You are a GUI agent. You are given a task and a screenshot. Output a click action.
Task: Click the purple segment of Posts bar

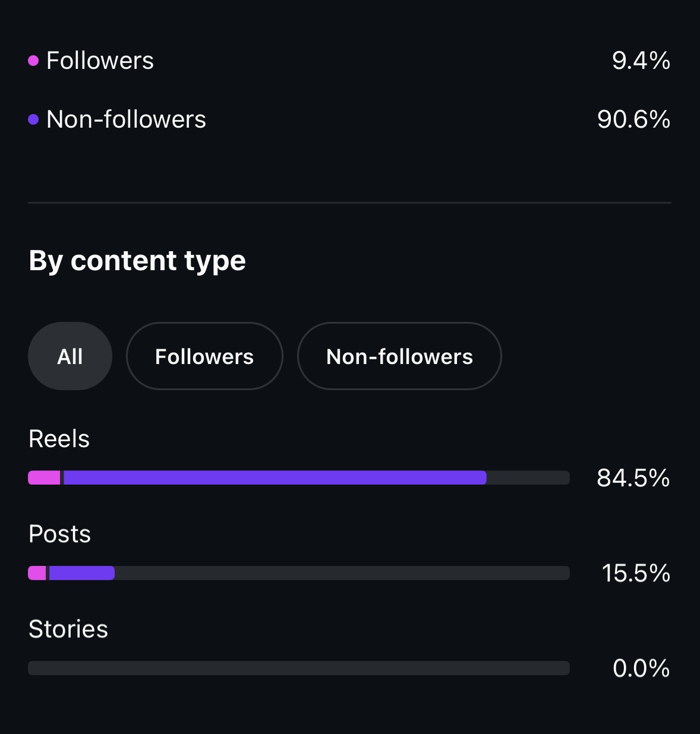81,573
